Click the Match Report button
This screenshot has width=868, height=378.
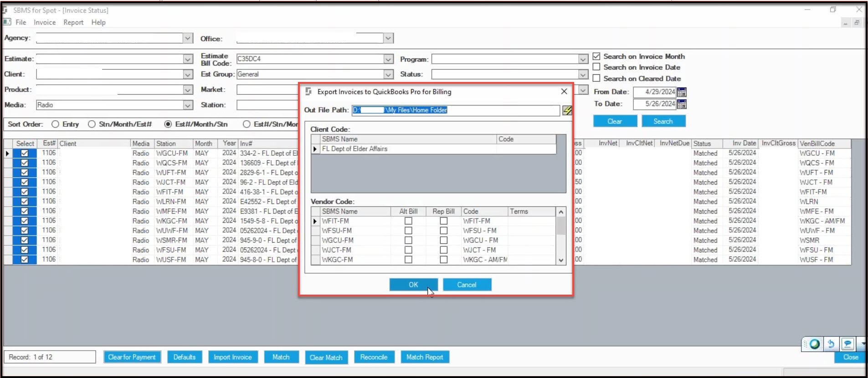pyautogui.click(x=425, y=357)
